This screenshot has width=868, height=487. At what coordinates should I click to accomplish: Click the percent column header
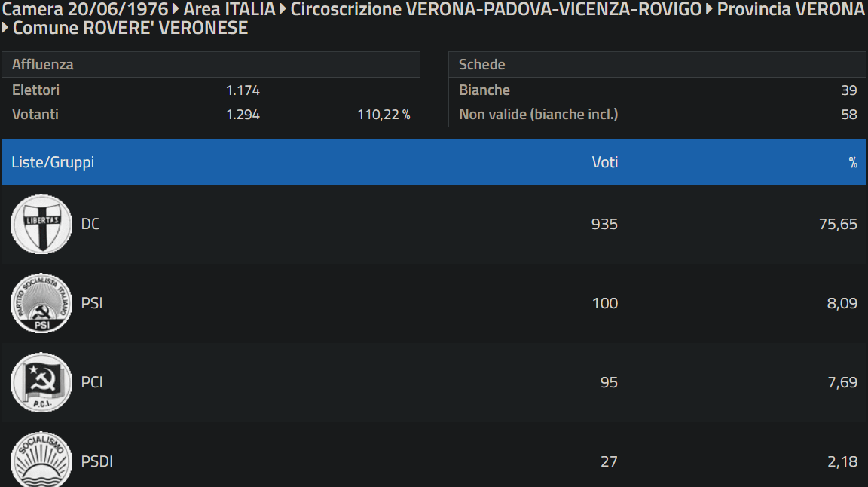853,163
